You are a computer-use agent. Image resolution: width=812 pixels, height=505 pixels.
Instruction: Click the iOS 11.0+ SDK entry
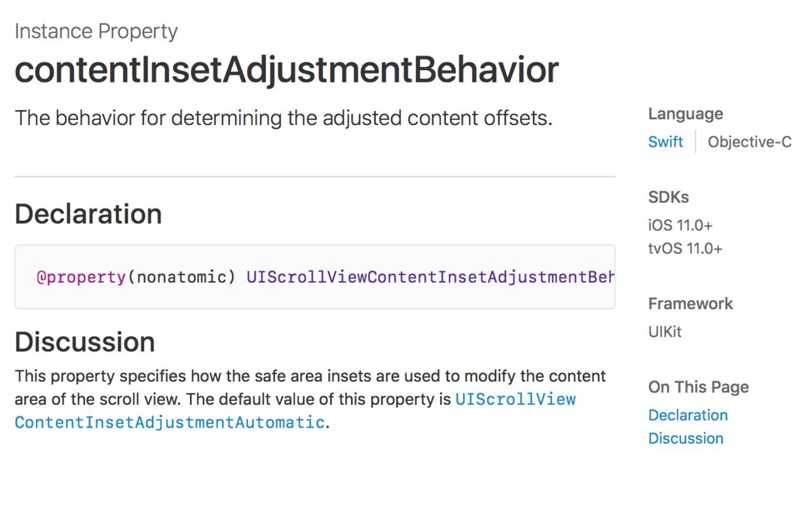pos(680,225)
